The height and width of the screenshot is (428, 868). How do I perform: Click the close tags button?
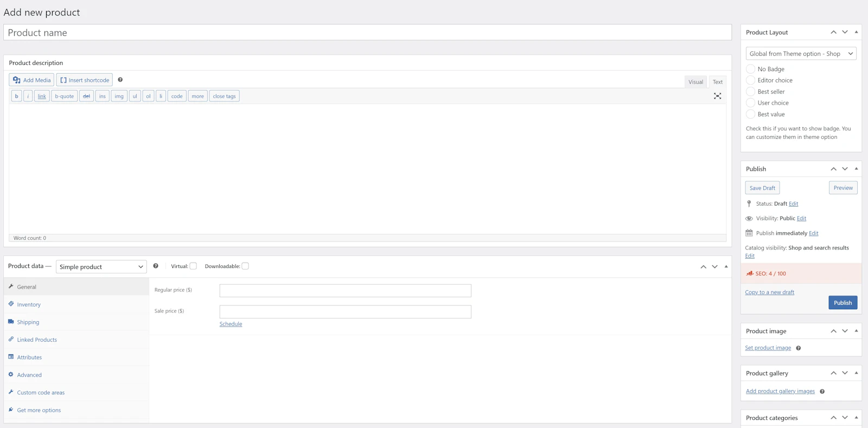click(224, 96)
